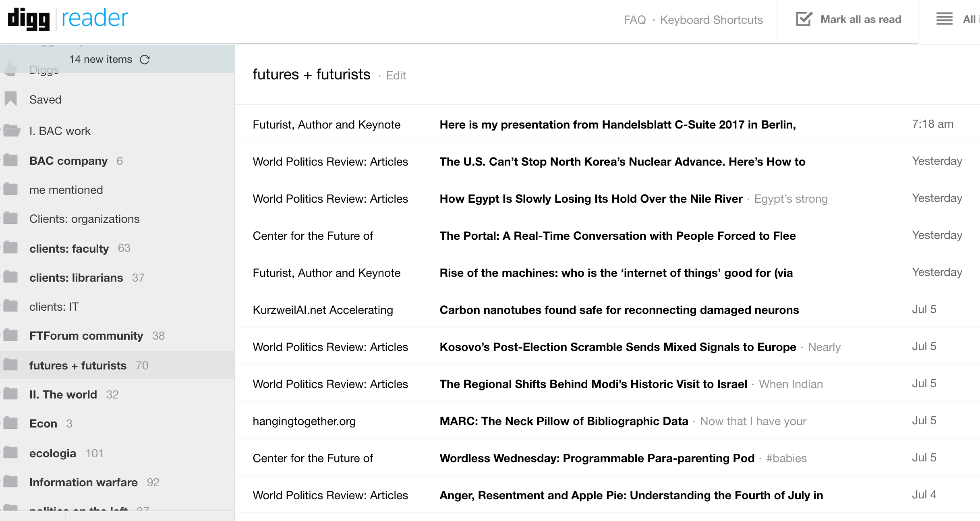Click the Mark all as read checkmark icon
This screenshot has height=521, width=980.
tap(804, 19)
